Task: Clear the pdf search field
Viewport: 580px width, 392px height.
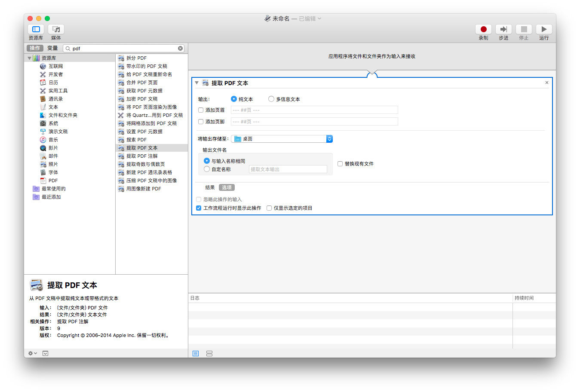Action: [x=181, y=48]
